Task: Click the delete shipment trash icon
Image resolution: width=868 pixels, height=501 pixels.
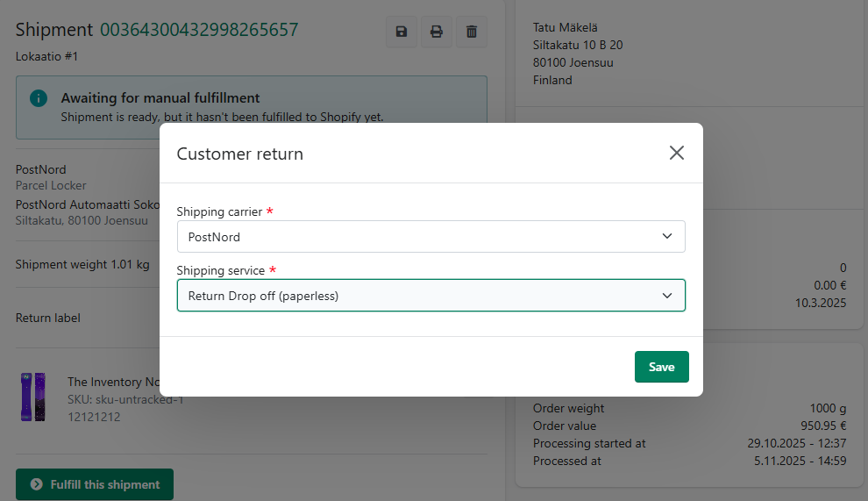Action: (472, 32)
